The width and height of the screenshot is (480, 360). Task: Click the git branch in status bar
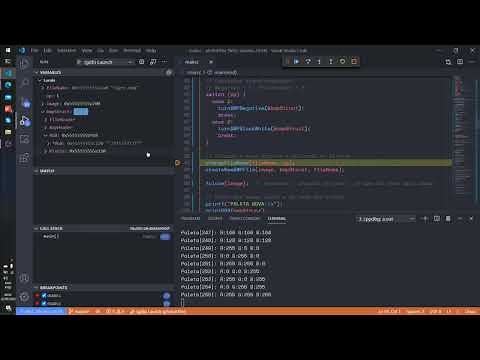coord(79,311)
